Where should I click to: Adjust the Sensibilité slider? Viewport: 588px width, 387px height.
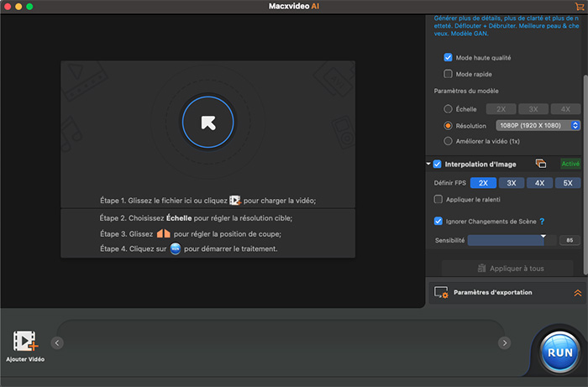coord(512,240)
